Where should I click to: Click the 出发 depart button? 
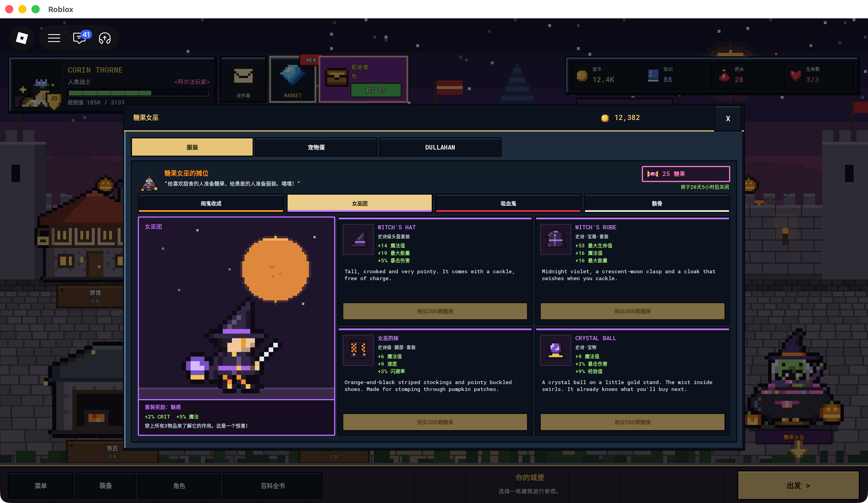coord(798,485)
